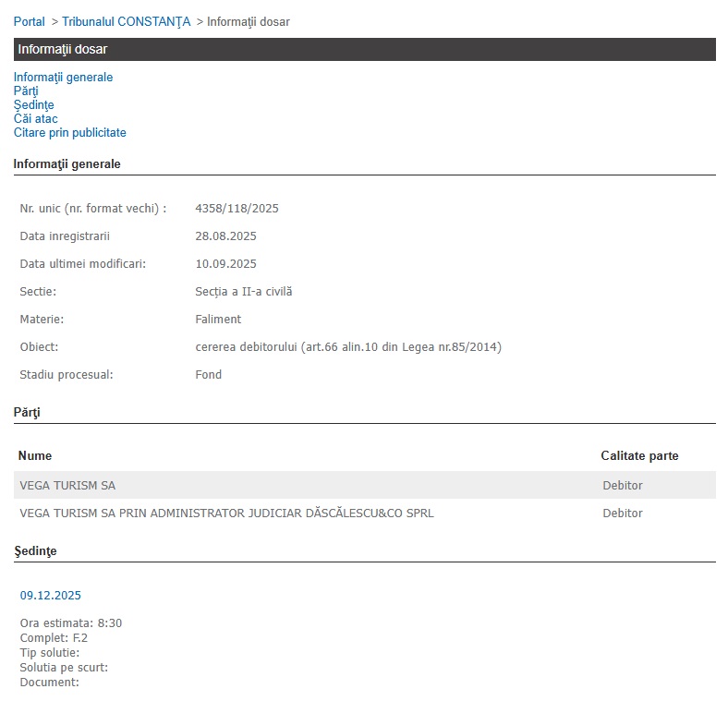728x701 pixels.
Task: Select the DĂSCĂLESCU&CO SPRL administrator party row
Action: 365,513
